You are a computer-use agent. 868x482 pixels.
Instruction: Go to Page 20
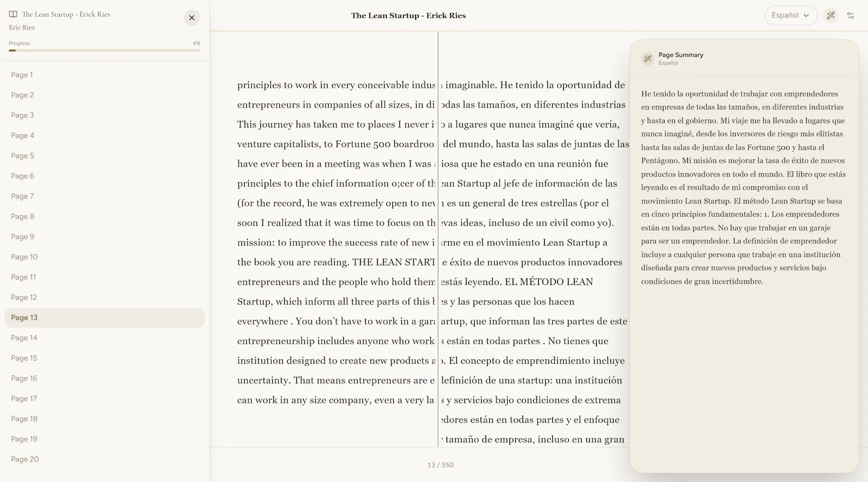pyautogui.click(x=105, y=459)
